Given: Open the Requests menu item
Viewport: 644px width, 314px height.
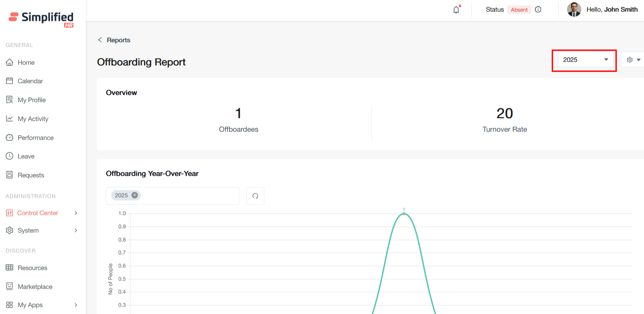Looking at the screenshot, I should (31, 175).
